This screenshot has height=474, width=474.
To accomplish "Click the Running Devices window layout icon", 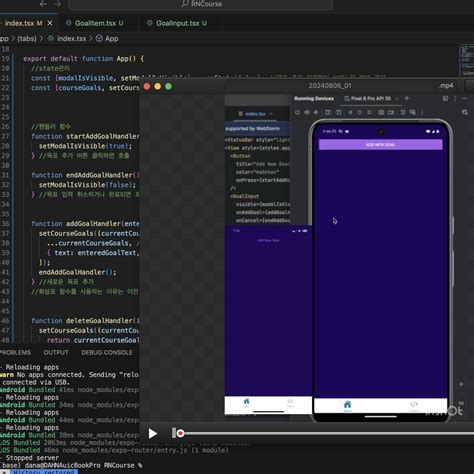I will (445, 99).
